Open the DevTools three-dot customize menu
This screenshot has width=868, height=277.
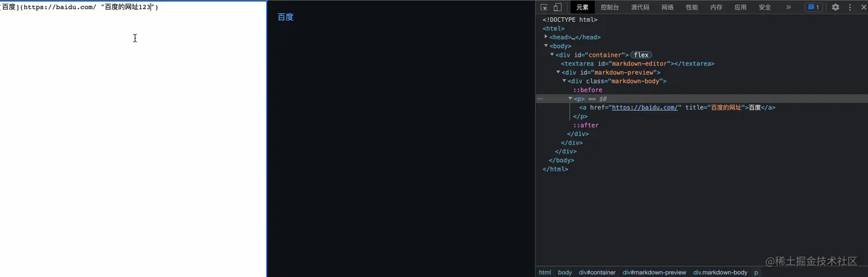(x=850, y=7)
